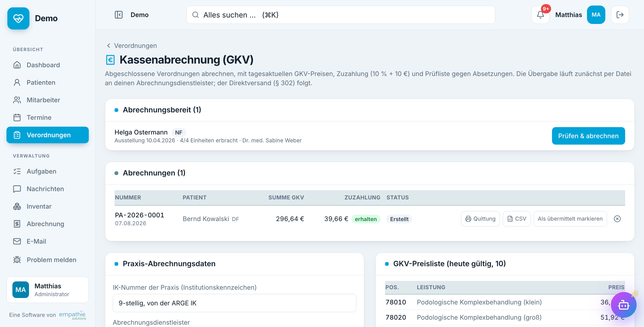Click the NUMMER column header
644x327 pixels.
click(128, 198)
